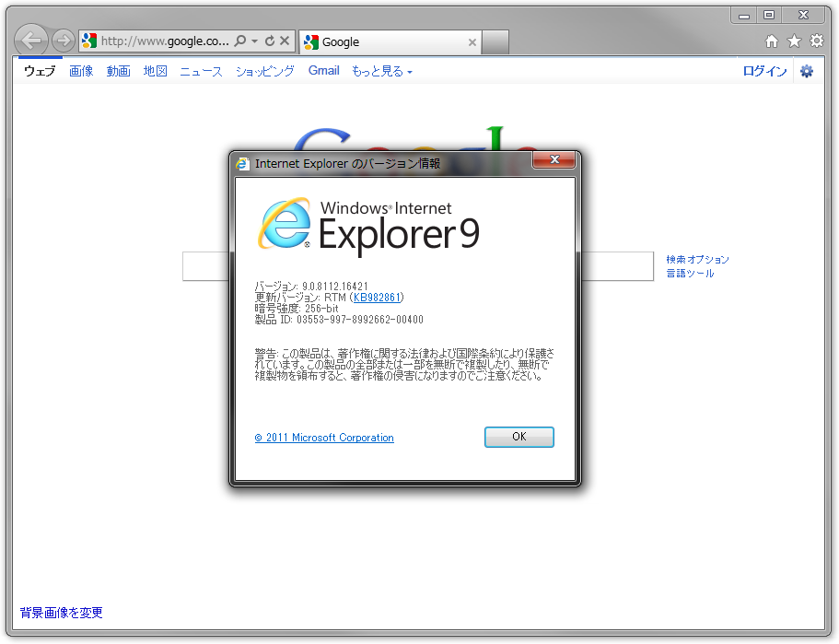The image size is (839, 644).
Task: Click the 暗号強度: 256-bit text
Action: [x=297, y=309]
